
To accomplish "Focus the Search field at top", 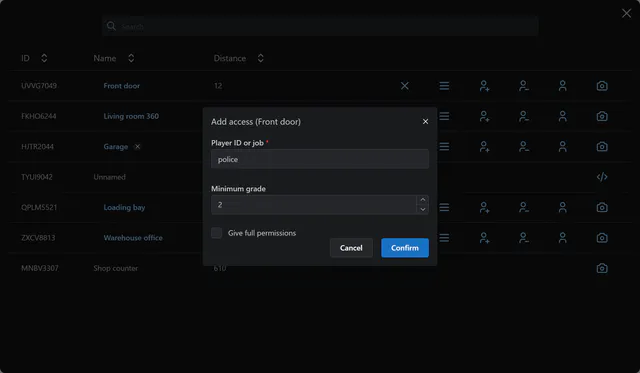I will coord(320,26).
